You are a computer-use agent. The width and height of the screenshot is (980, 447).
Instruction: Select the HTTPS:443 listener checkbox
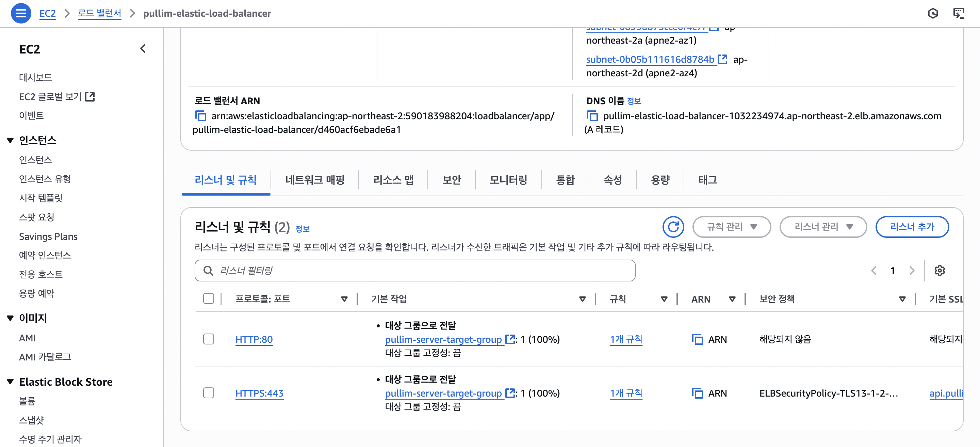point(209,393)
